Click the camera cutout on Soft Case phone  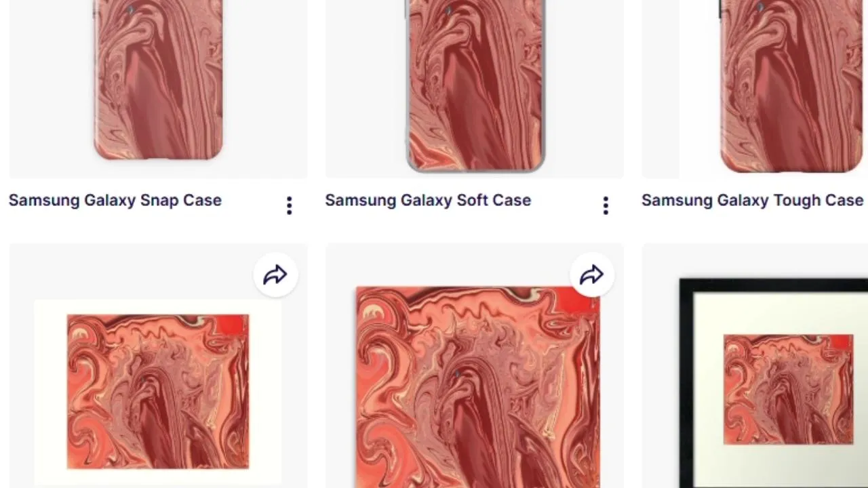tap(448, 10)
